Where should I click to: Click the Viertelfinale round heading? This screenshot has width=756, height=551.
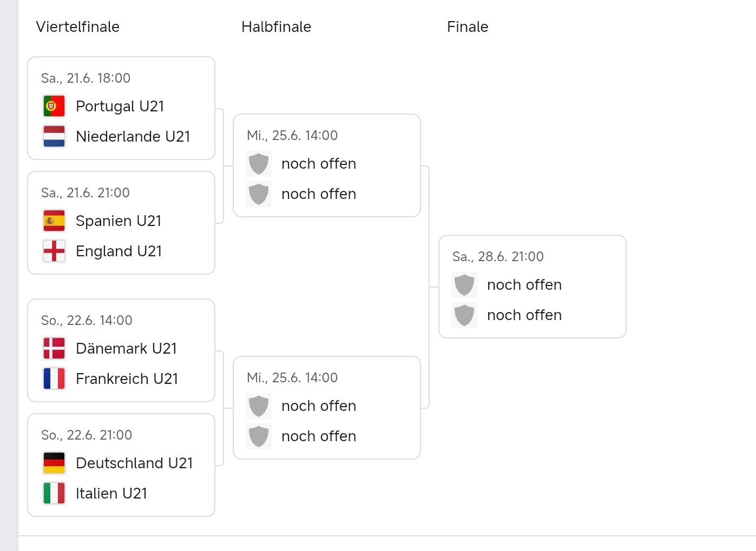point(78,27)
